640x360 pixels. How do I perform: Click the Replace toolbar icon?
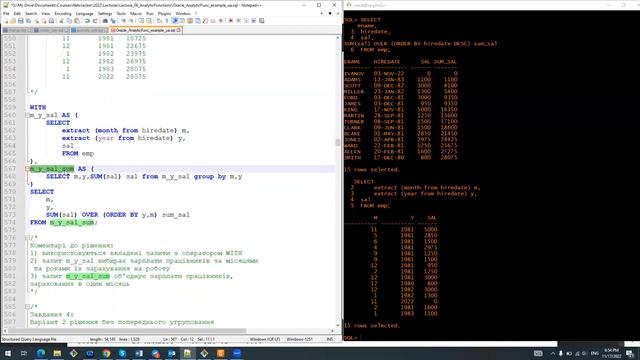coord(113,21)
